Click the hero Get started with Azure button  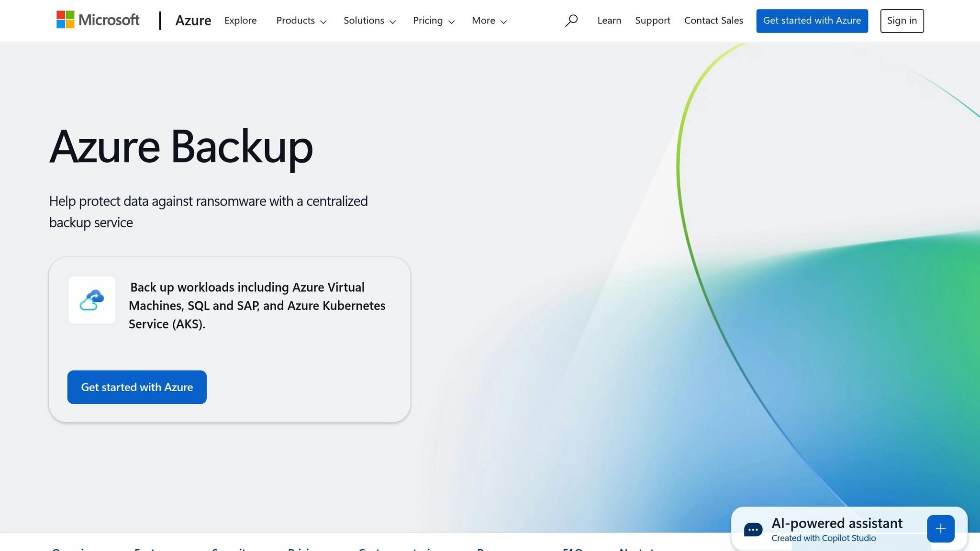click(x=136, y=387)
